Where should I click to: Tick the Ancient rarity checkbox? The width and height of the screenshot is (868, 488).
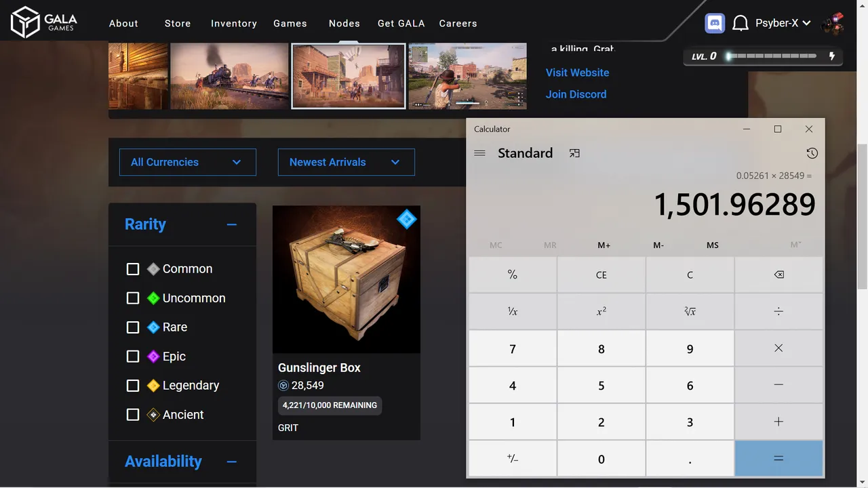click(133, 415)
